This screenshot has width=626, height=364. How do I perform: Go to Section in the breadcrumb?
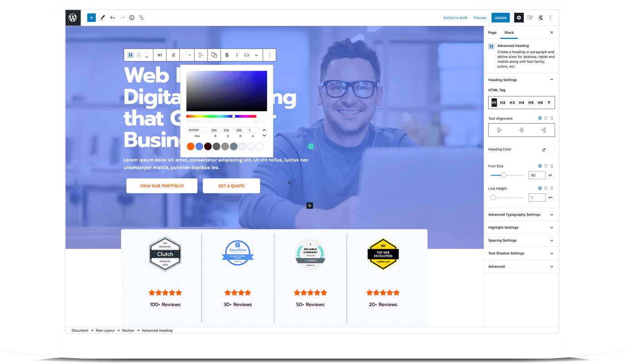click(x=128, y=330)
